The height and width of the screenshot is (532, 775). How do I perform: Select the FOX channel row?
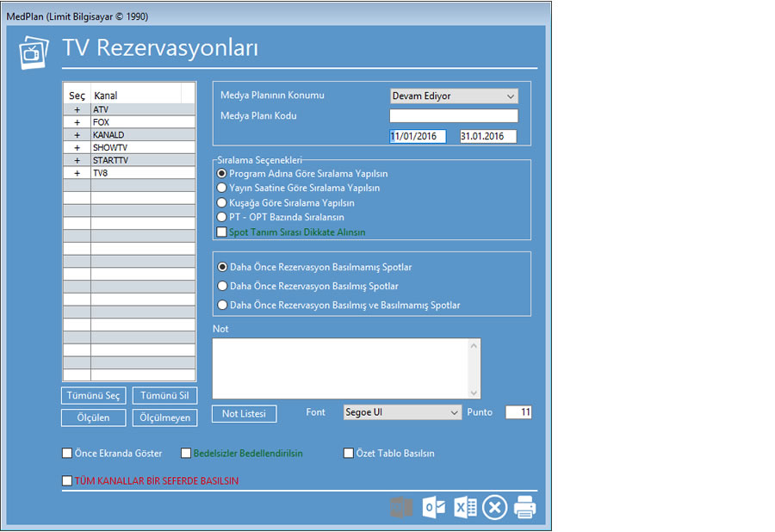(x=142, y=123)
